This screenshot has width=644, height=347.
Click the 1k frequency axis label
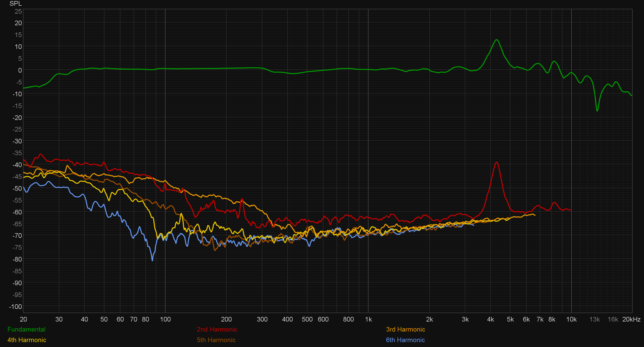click(x=368, y=319)
